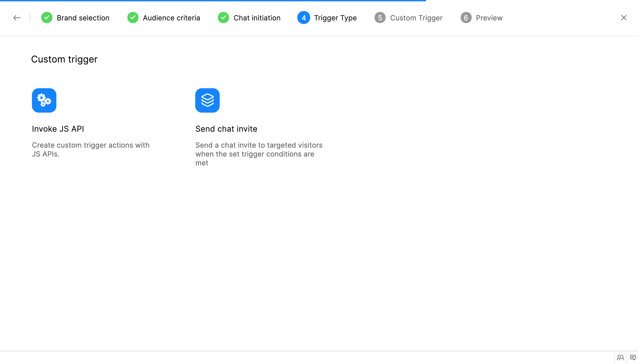Go to the Brand selection step

[83, 18]
